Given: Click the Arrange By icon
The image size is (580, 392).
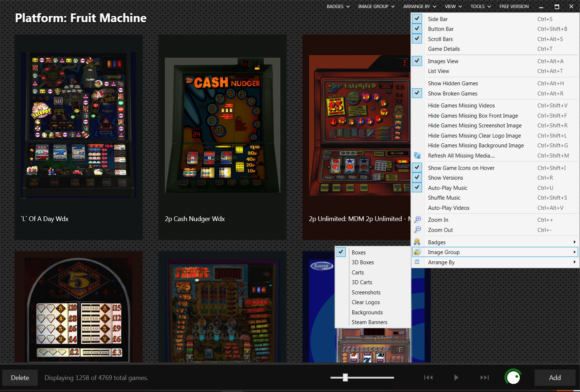Looking at the screenshot, I should tap(417, 262).
